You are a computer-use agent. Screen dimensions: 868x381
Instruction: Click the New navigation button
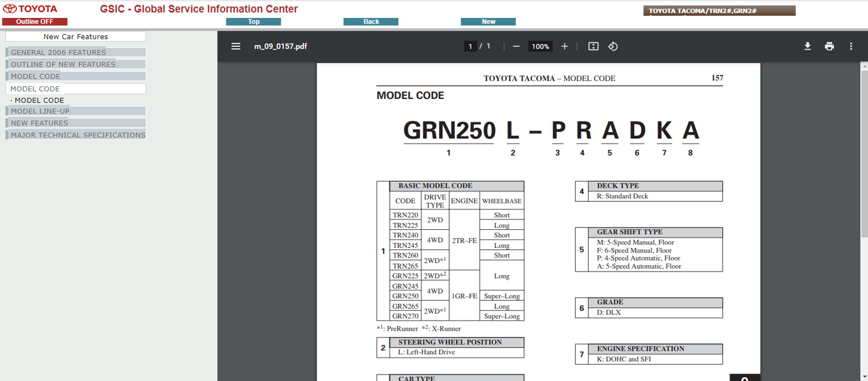pyautogui.click(x=488, y=21)
